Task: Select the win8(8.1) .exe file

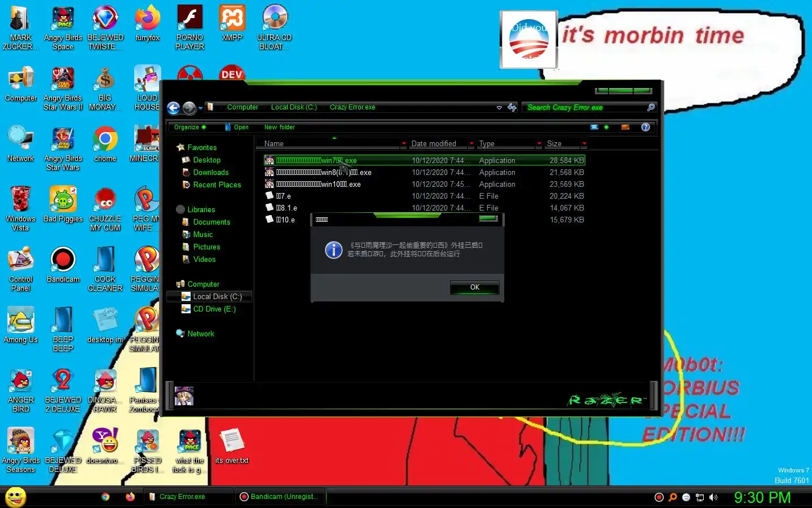Action: 424,172
